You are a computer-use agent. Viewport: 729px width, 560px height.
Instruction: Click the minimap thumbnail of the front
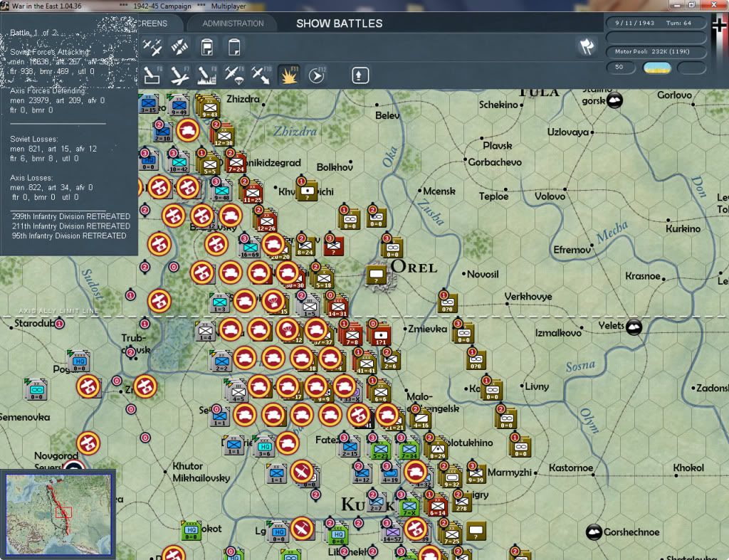[x=58, y=514]
